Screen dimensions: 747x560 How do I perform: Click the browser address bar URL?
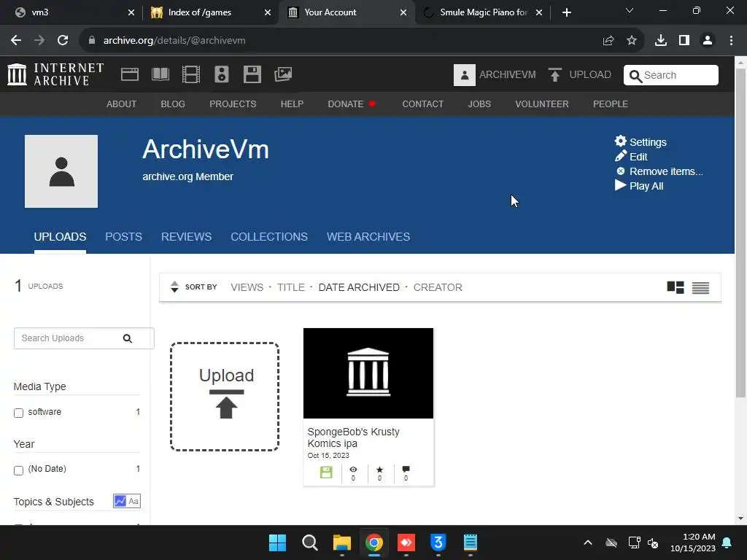[x=174, y=41]
